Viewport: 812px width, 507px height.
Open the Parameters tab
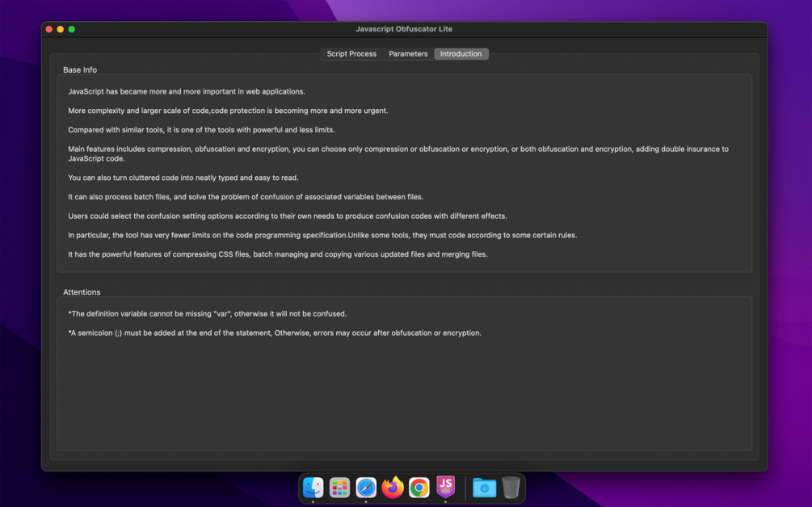(408, 54)
